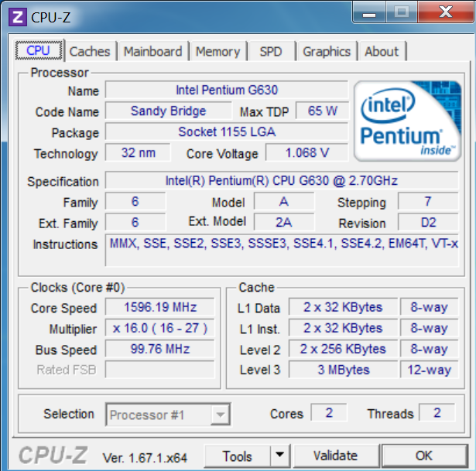Switch to the CPU tab
The width and height of the screenshot is (476, 471).
39,50
